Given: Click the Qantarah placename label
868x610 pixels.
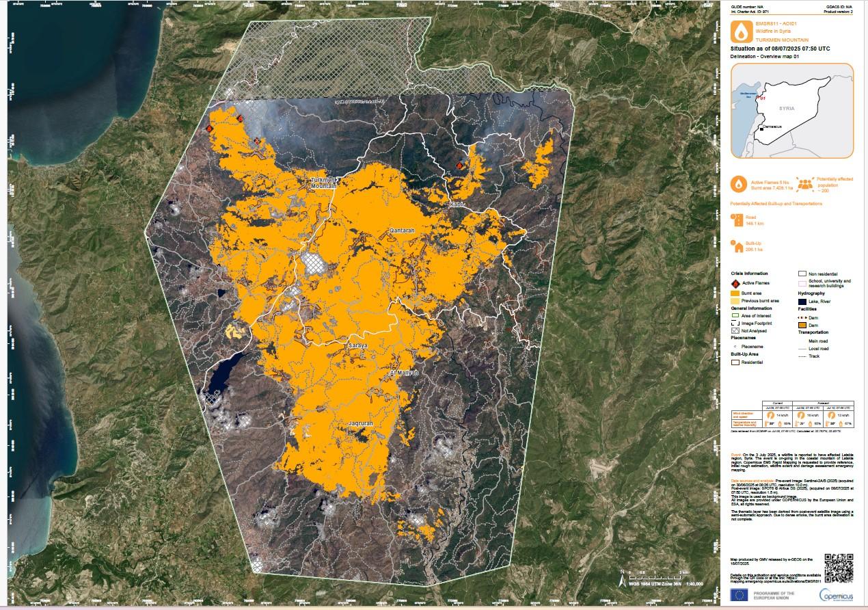Looking at the screenshot, I should tap(402, 231).
